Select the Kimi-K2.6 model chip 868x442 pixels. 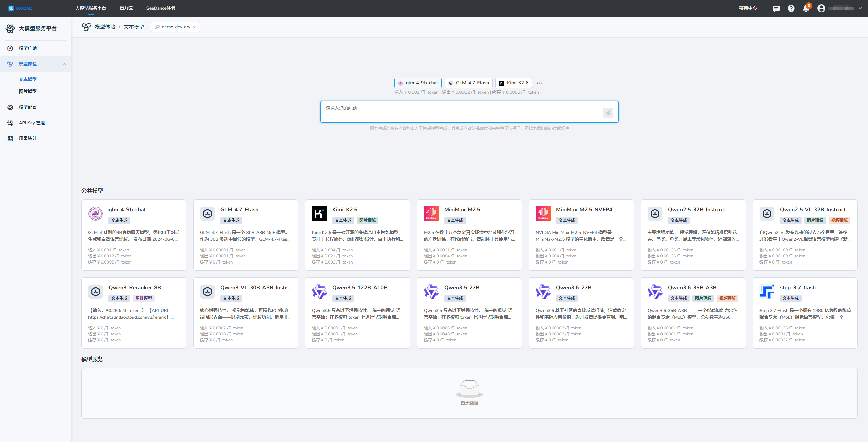point(514,83)
